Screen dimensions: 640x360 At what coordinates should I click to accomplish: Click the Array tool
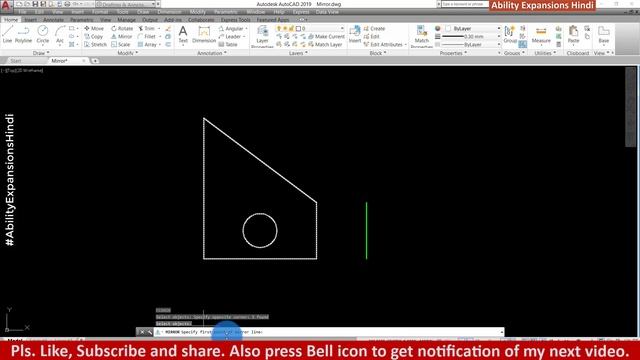pos(147,44)
